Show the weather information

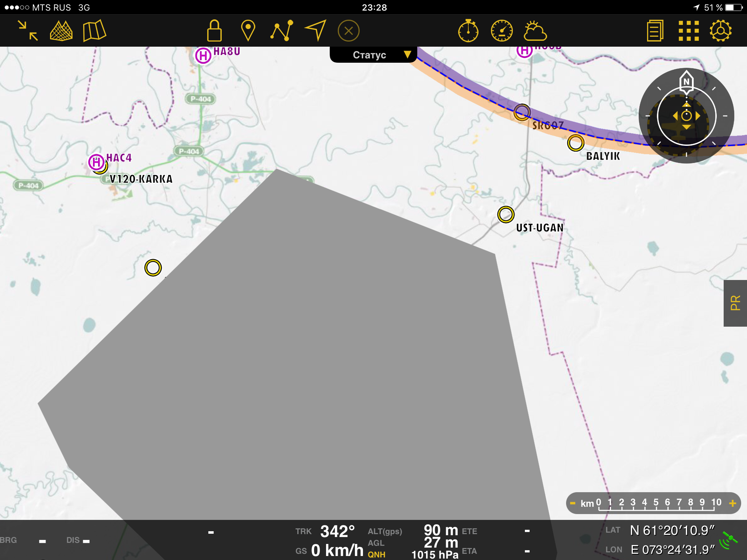535,31
